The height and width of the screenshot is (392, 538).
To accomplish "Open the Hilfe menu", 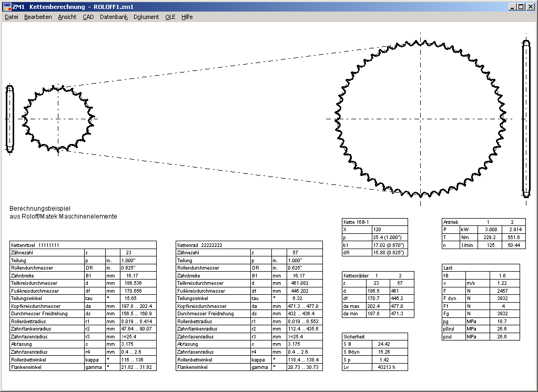I will point(187,17).
